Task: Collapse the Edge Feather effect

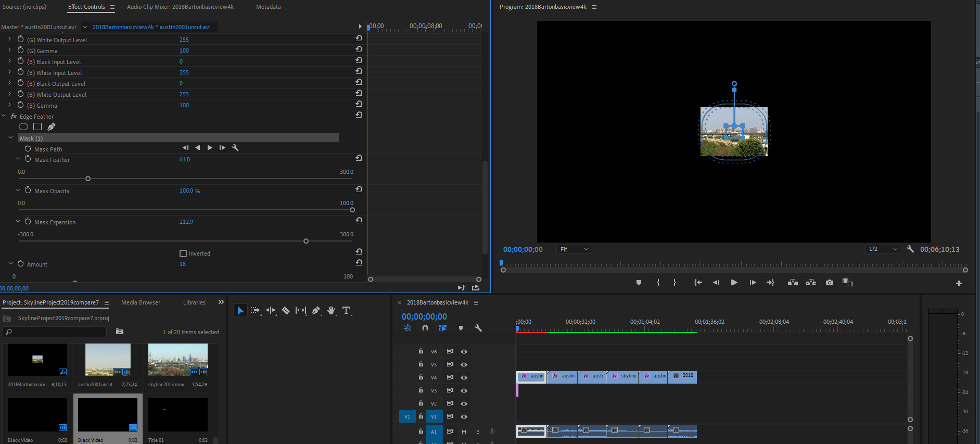Action: tap(4, 116)
